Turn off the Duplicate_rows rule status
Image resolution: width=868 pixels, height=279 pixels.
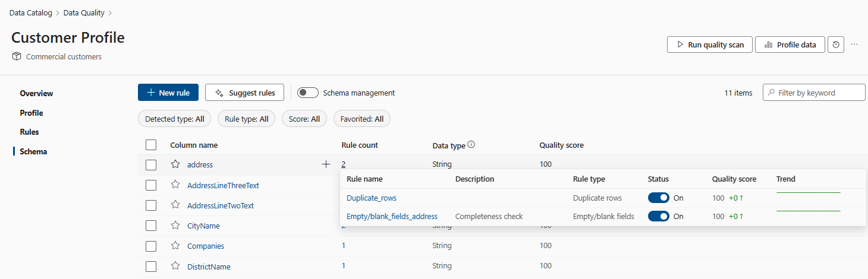(659, 198)
